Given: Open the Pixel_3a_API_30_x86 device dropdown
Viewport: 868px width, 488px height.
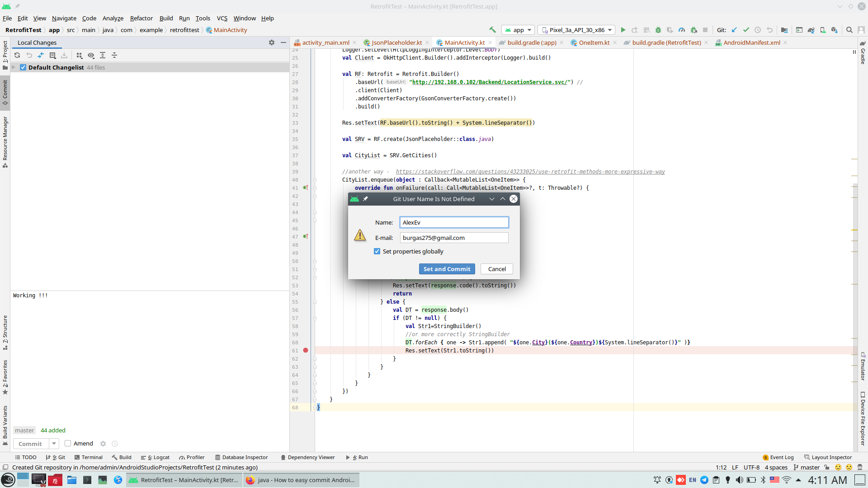Looking at the screenshot, I should click(x=576, y=30).
